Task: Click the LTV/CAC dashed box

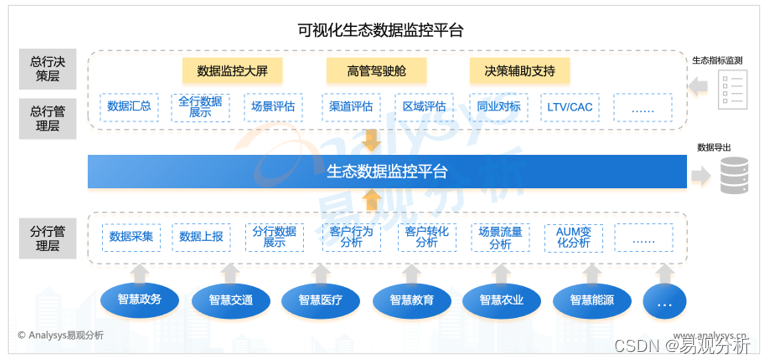Action: pos(570,107)
